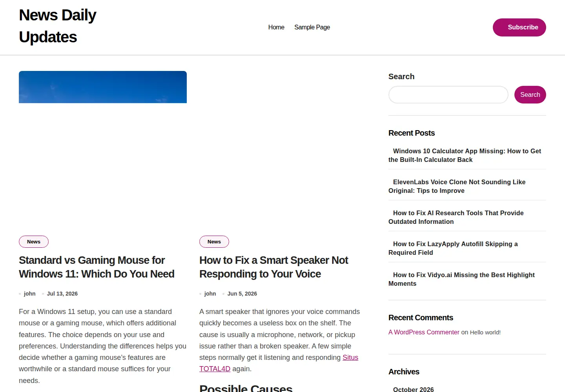Open author john on the Jun 5 post

coord(210,294)
